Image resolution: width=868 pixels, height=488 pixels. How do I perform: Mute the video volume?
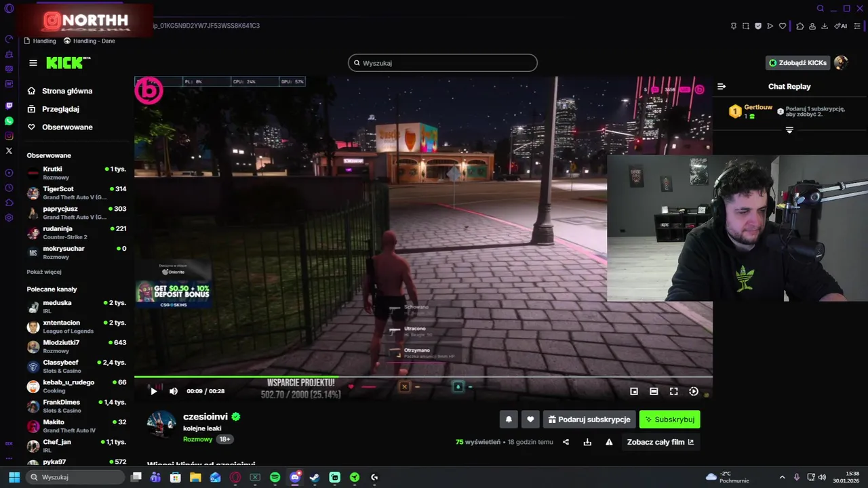click(x=174, y=391)
